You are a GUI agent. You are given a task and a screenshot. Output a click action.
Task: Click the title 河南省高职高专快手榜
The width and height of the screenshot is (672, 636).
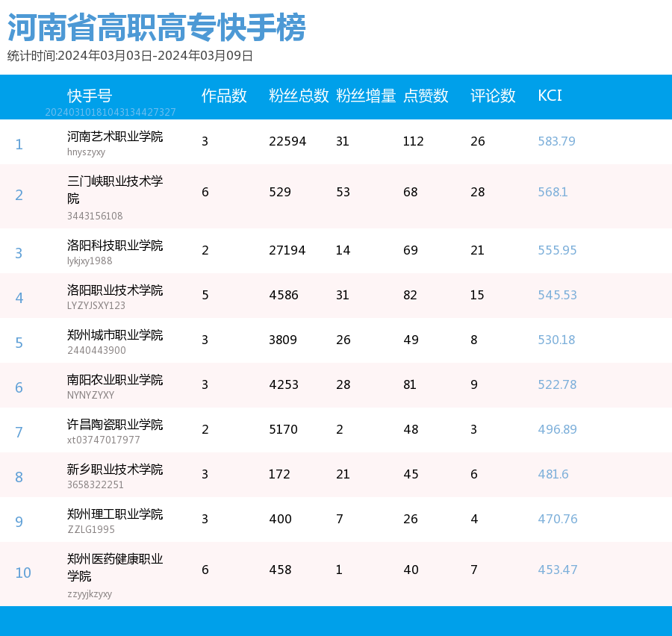click(x=157, y=28)
